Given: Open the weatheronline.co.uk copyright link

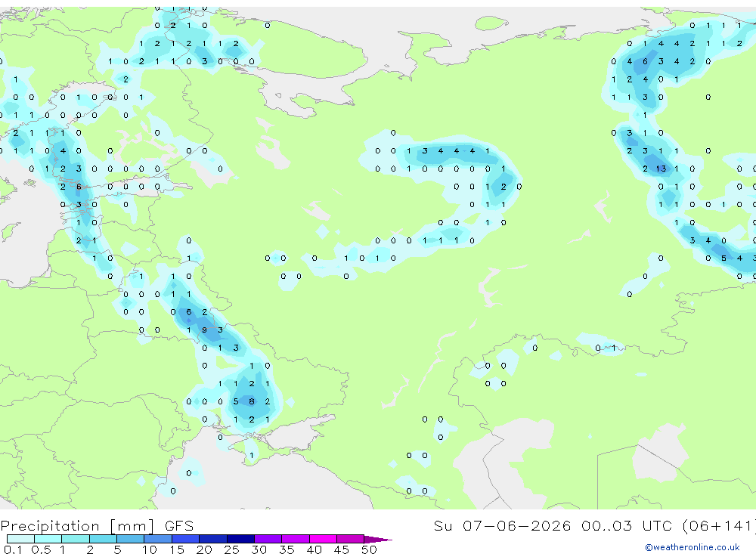Looking at the screenshot, I should 692,547.
